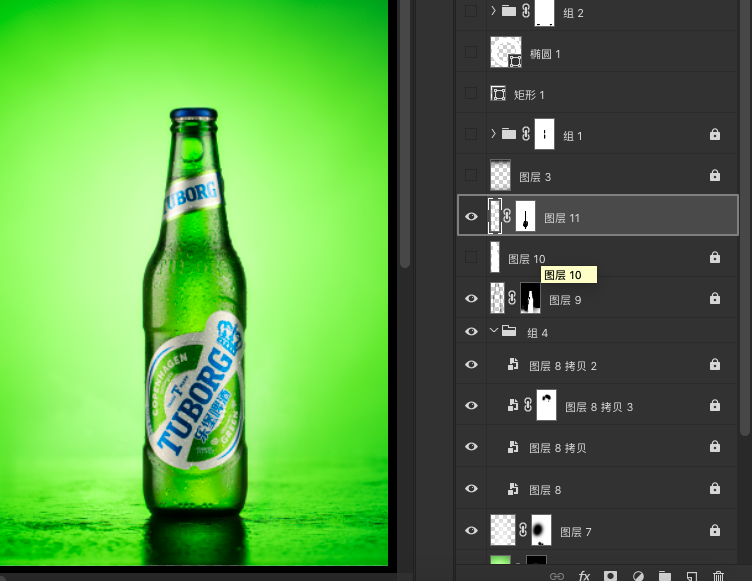Create a new layer with the page icon
Screen dimensions: 752x581
(692, 576)
